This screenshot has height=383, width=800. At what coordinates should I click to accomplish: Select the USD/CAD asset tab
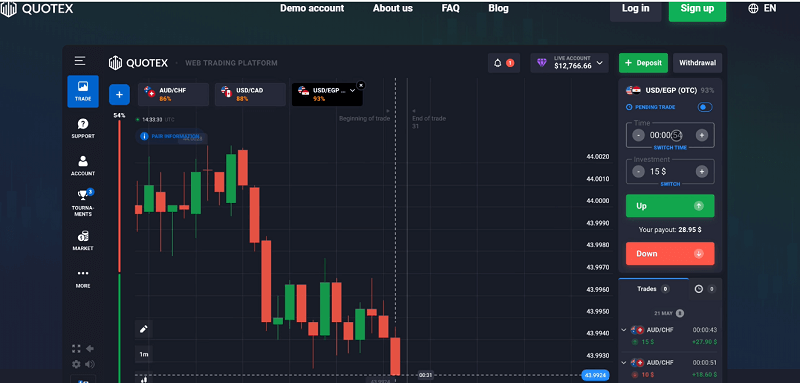click(x=250, y=94)
